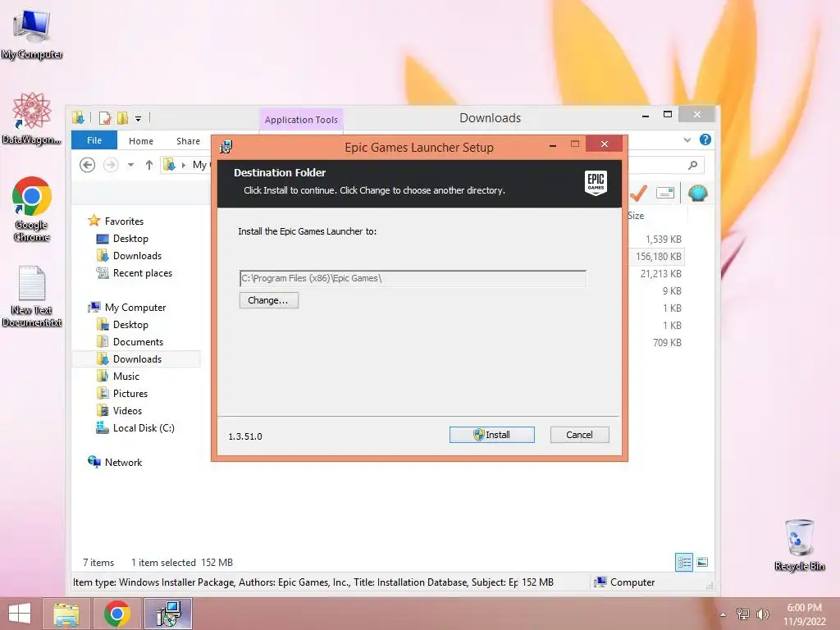
Task: Select the file sized 9 KB
Action: 672,291
